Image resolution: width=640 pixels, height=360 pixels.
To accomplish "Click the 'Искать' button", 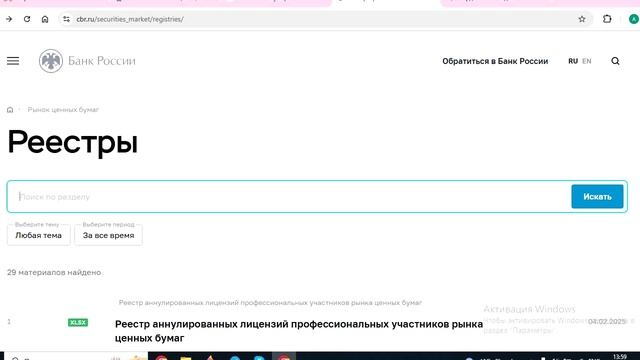I will click(597, 197).
